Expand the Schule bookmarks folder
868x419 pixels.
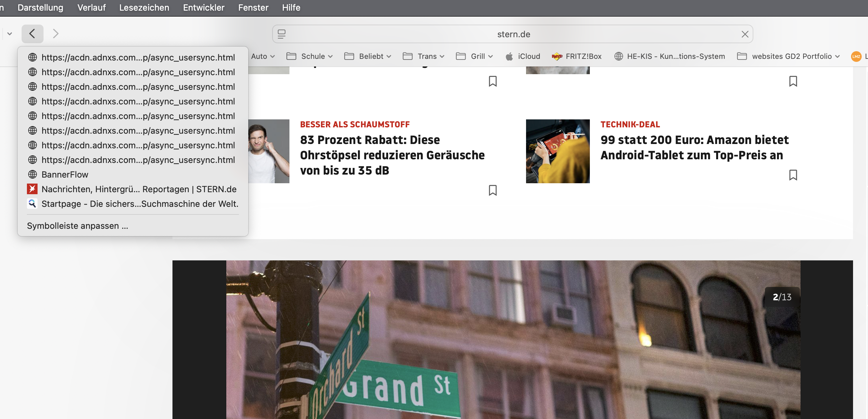point(310,56)
